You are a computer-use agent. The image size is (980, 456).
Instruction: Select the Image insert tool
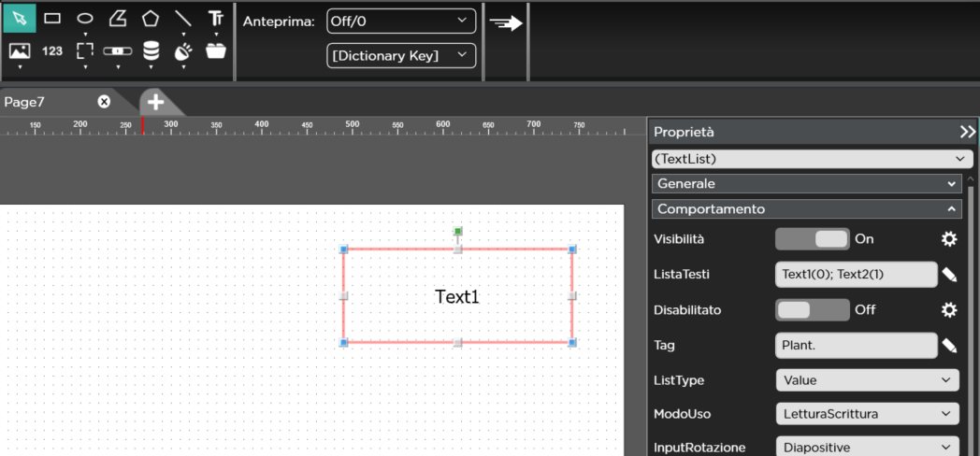click(x=20, y=50)
